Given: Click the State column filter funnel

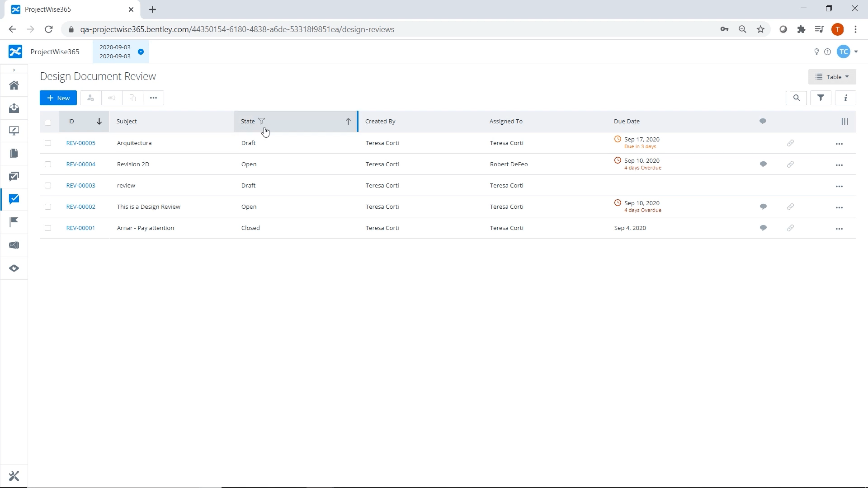Looking at the screenshot, I should point(261,121).
